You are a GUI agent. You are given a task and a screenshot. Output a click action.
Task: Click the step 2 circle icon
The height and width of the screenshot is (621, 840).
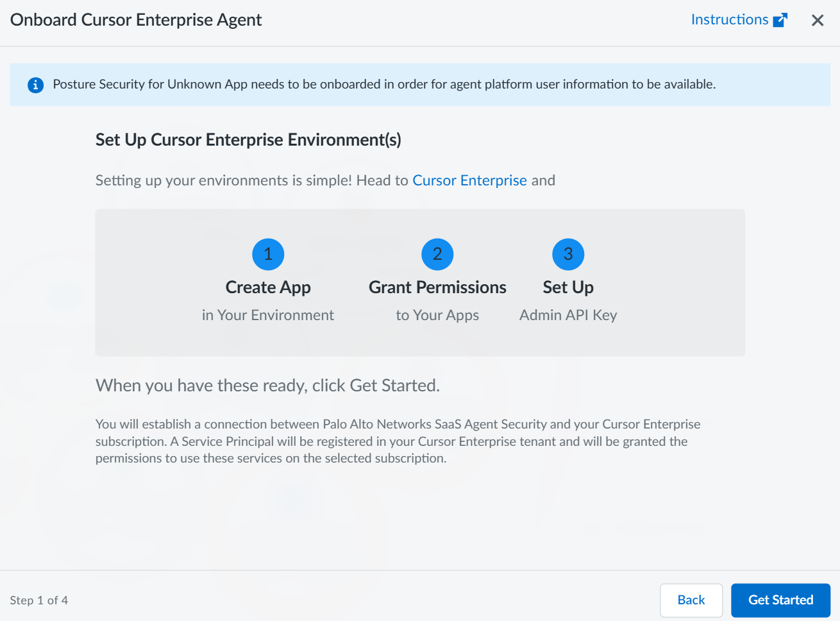point(437,254)
